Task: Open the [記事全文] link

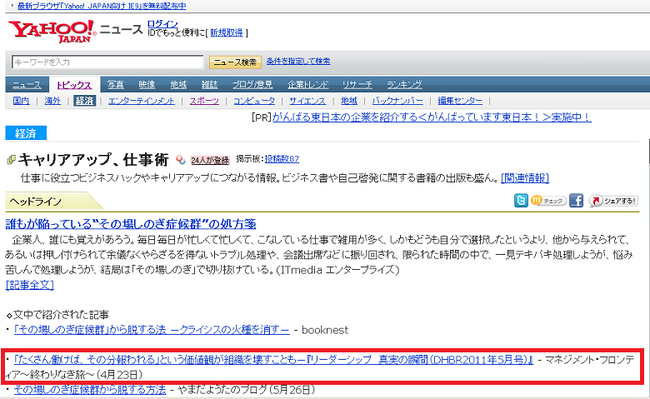Action: point(29,285)
